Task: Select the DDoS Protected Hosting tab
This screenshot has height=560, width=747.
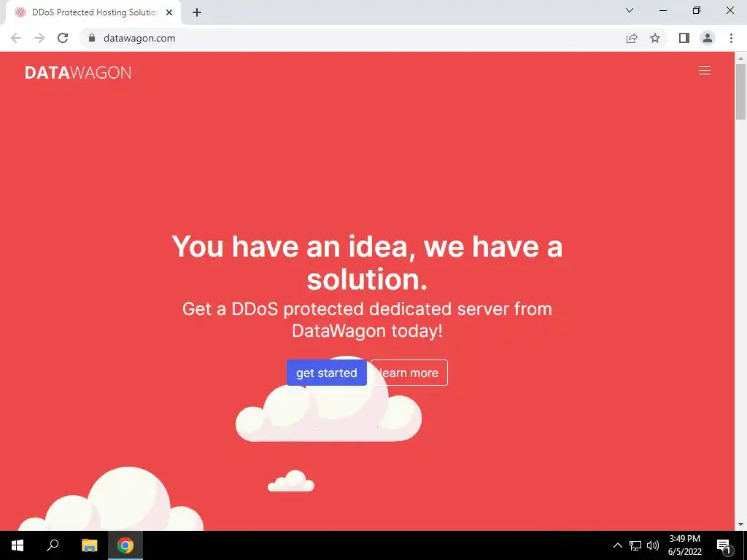Action: pos(93,12)
